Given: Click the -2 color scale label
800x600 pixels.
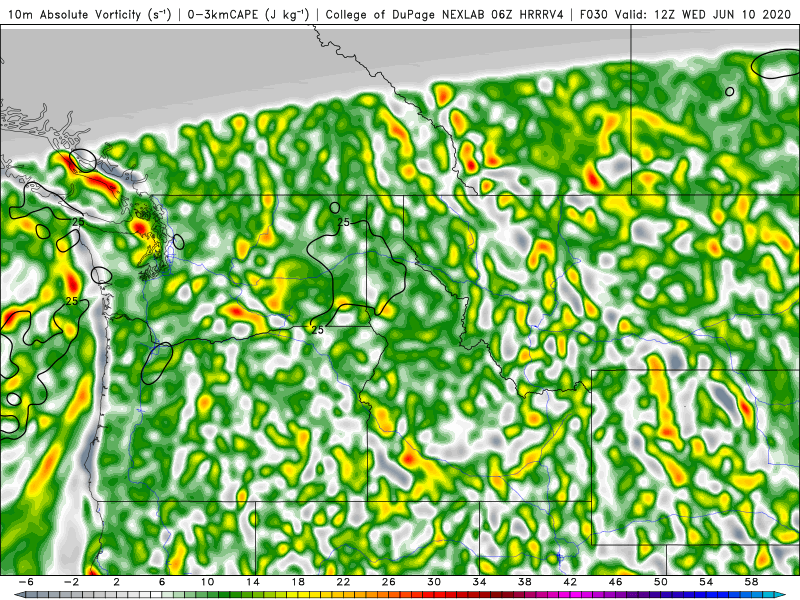Looking at the screenshot, I should pyautogui.click(x=71, y=582).
